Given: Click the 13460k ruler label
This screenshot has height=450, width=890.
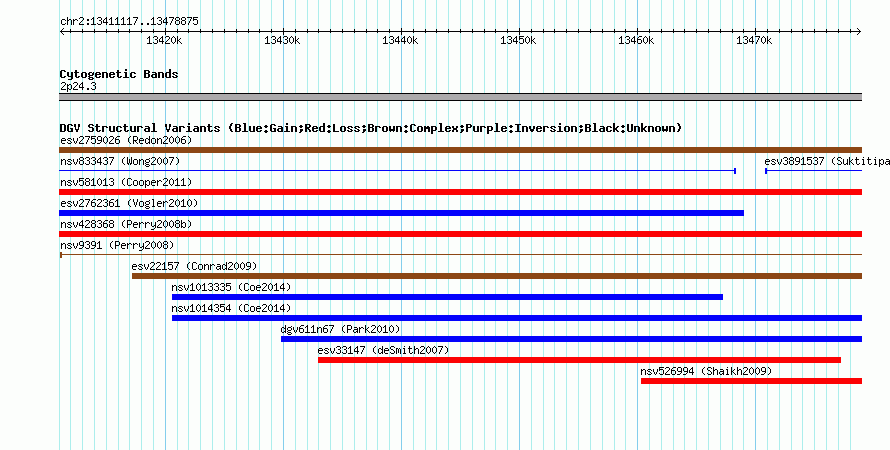Looking at the screenshot, I should pyautogui.click(x=636, y=40).
